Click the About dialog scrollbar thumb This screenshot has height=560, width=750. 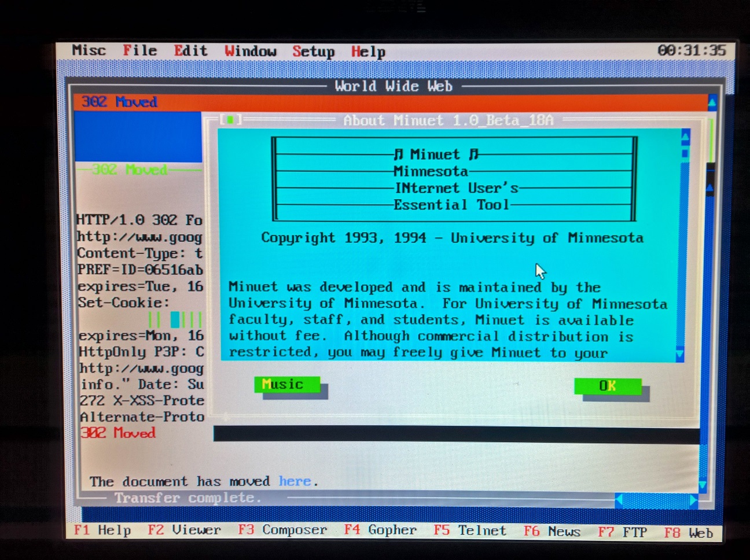pos(685,154)
